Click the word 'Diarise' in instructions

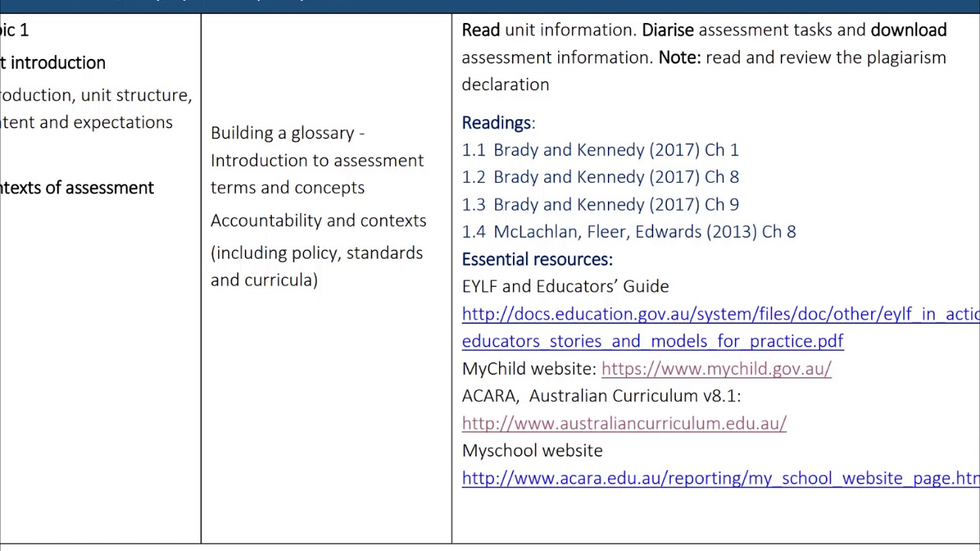[668, 30]
